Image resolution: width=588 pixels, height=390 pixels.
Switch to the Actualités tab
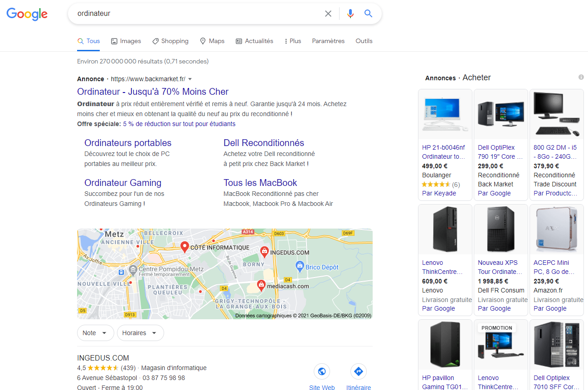(254, 41)
